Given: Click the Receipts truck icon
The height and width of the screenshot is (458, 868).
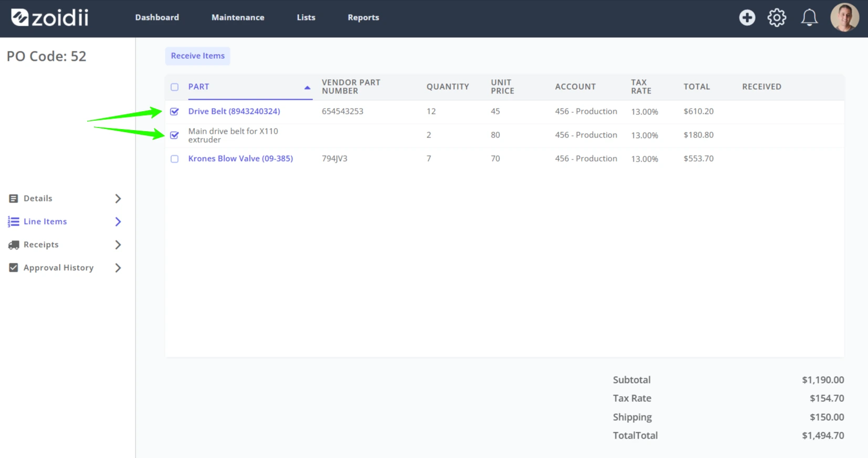Looking at the screenshot, I should coord(14,244).
